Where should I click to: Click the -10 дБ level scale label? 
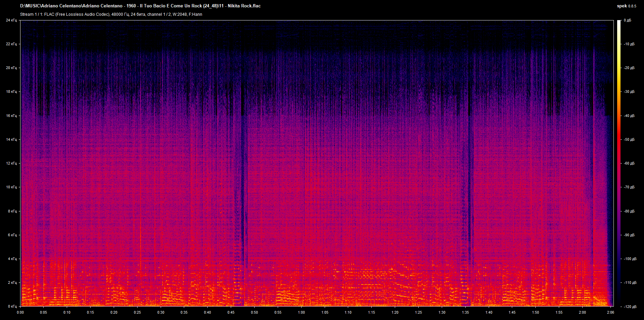(x=629, y=44)
